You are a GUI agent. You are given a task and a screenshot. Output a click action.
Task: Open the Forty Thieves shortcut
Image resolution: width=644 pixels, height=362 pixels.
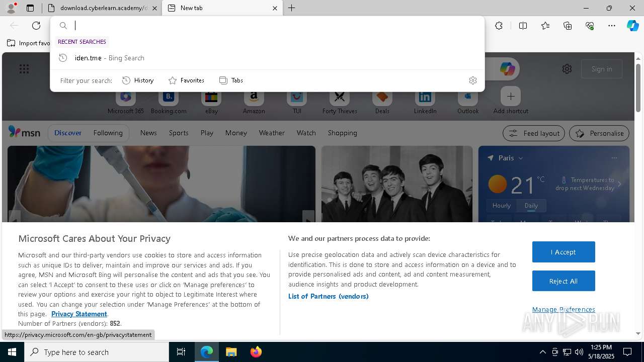[340, 102]
